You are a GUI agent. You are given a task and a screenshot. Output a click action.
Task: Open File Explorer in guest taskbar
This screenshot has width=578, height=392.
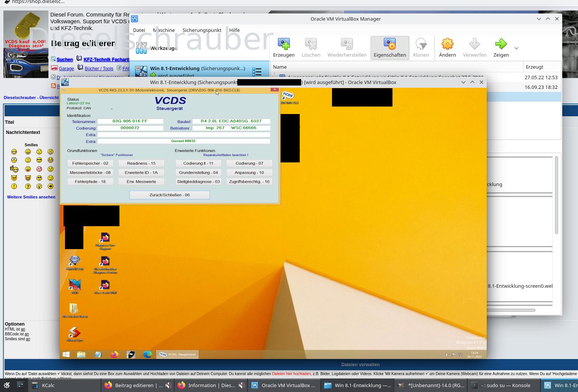(81, 354)
